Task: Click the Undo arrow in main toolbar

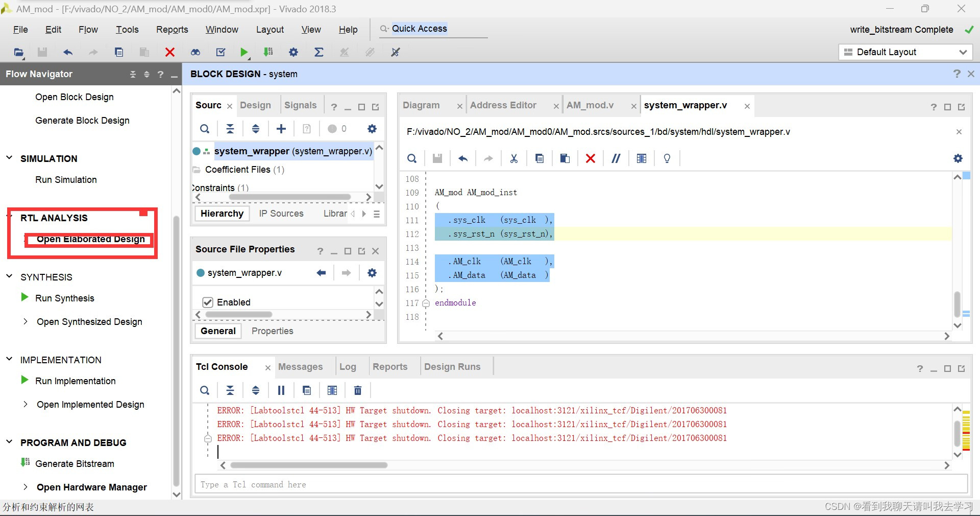Action: (68, 52)
